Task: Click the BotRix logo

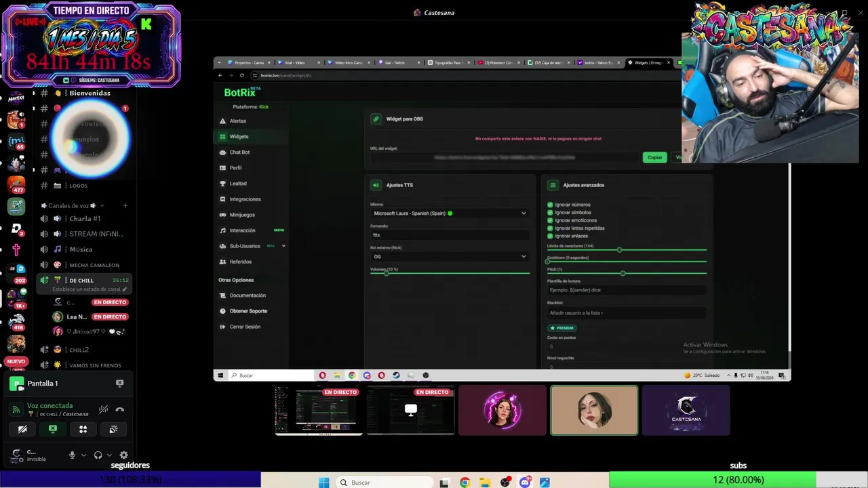Action: pyautogui.click(x=242, y=92)
